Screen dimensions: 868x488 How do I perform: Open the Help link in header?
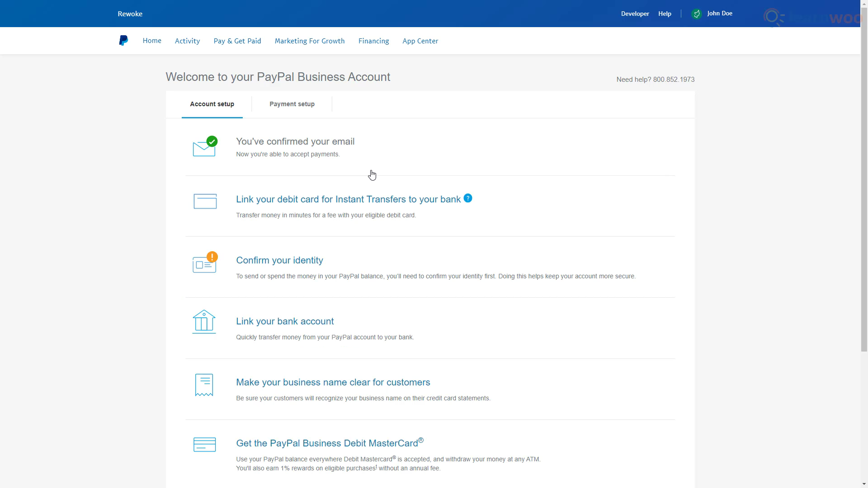pyautogui.click(x=665, y=14)
